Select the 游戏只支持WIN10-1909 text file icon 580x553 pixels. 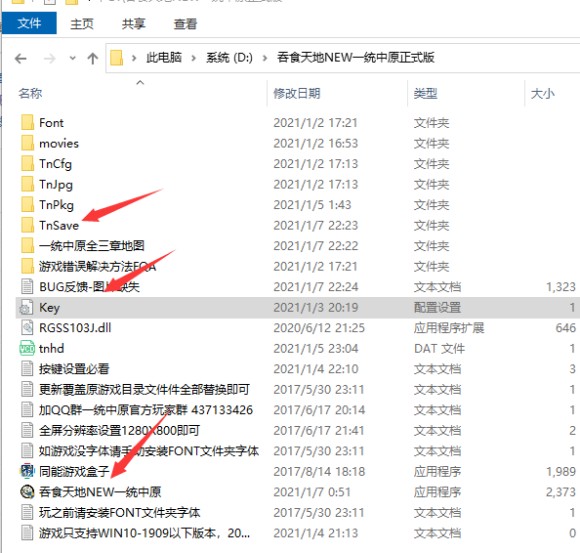pos(27,533)
